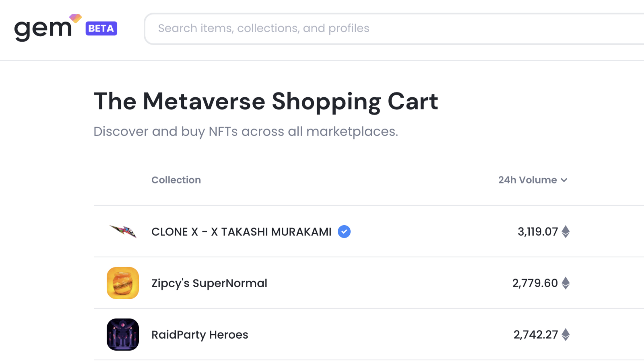Click the blue verified badge checkmark

(344, 232)
